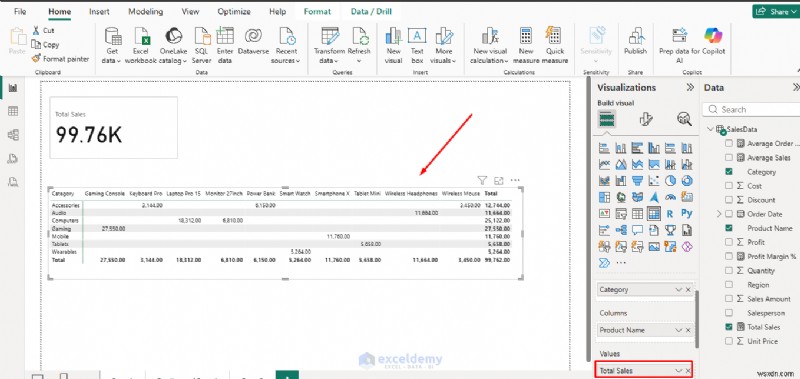Uncheck the Total Sales field
The height and width of the screenshot is (379, 800).
coord(729,327)
